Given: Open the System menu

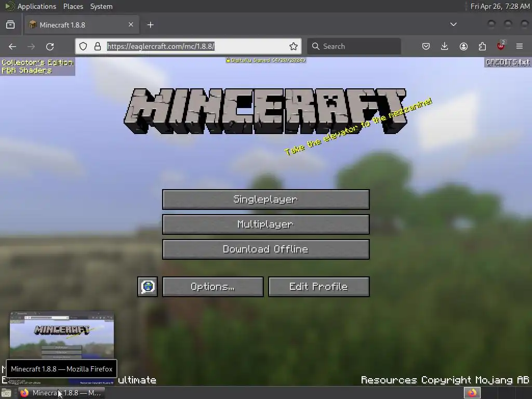Looking at the screenshot, I should (x=101, y=6).
